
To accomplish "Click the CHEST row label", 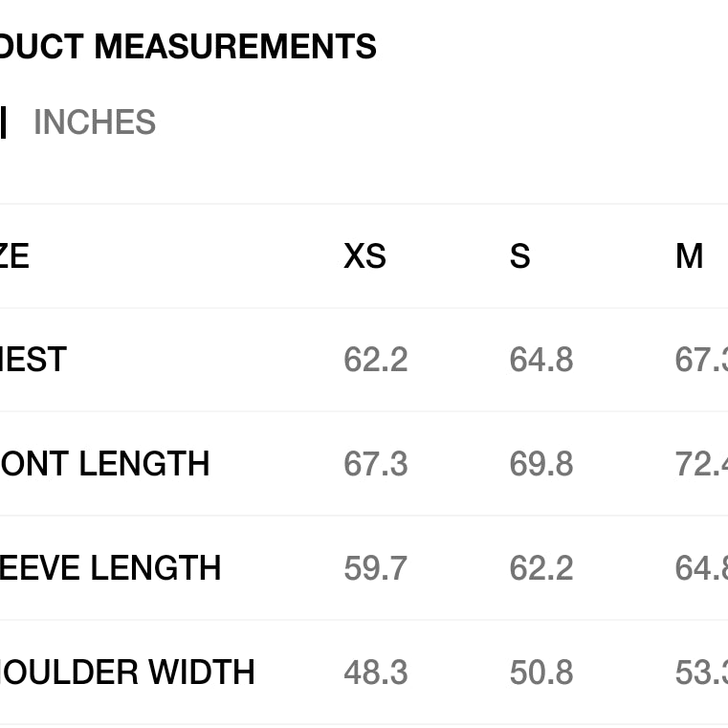I will 33,361.
